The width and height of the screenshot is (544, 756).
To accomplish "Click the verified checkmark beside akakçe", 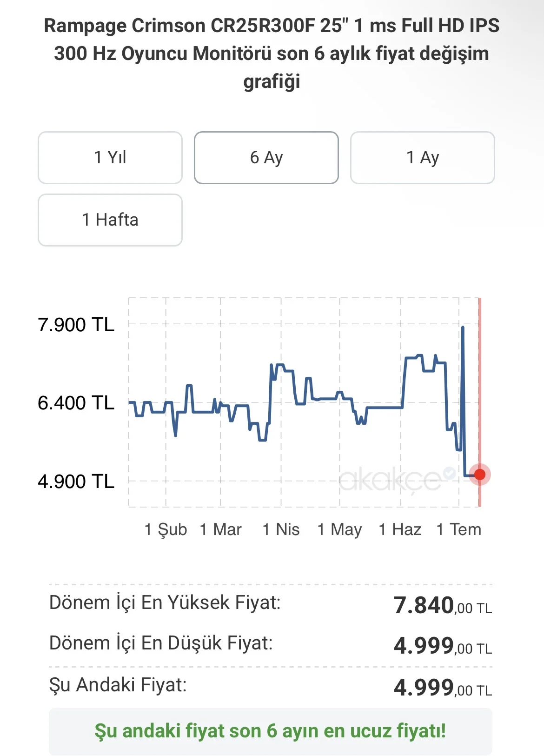I will click(x=449, y=473).
